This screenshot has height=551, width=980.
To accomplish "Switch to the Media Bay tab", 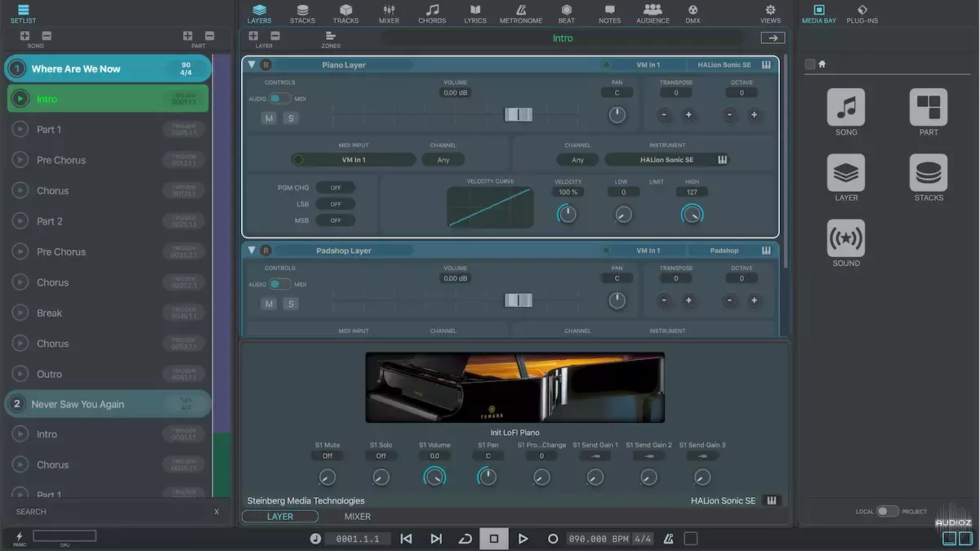I will (819, 13).
